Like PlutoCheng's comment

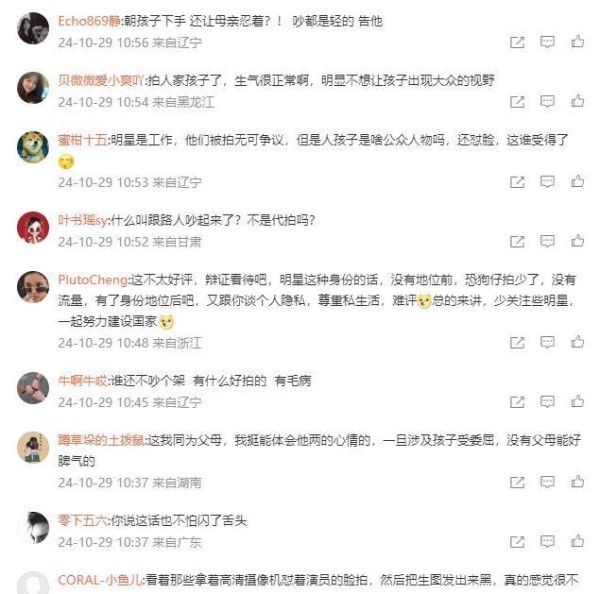coord(577,342)
